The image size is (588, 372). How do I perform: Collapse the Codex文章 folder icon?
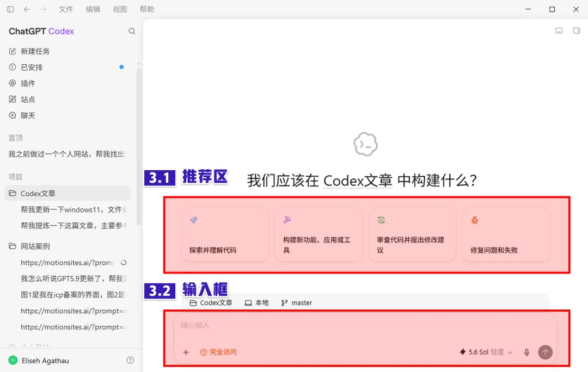[x=13, y=193]
